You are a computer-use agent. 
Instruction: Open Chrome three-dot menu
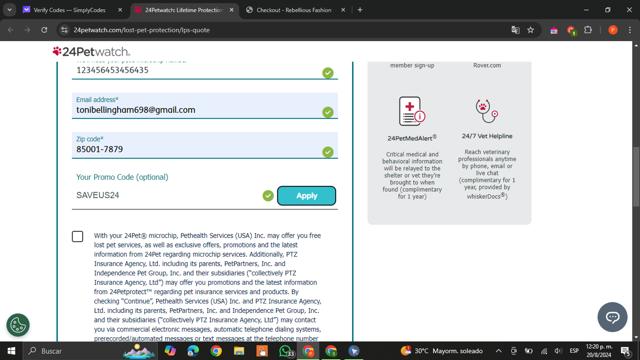tap(630, 30)
